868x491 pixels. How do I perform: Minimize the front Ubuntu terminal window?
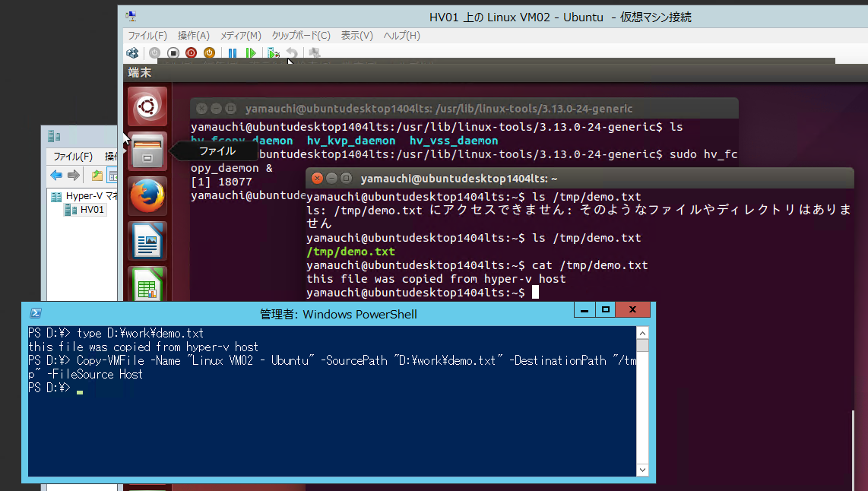pos(331,179)
